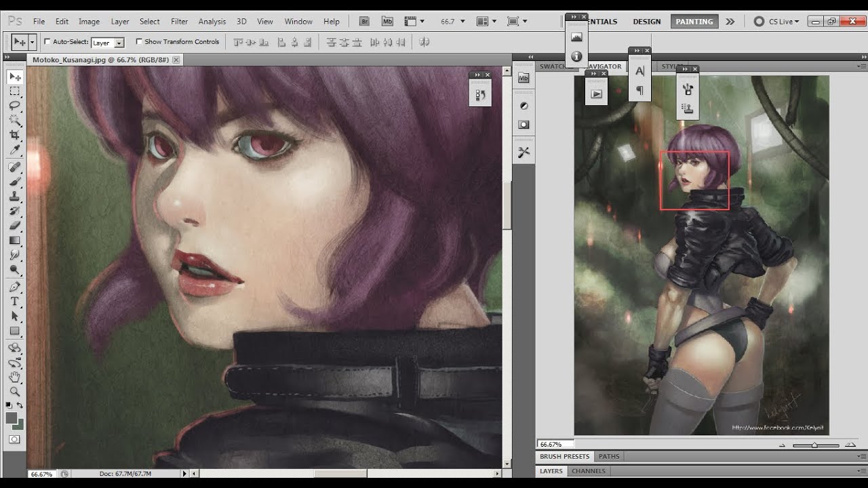Activate the Painting workspace button
The height and width of the screenshot is (488, 868).
tap(694, 22)
